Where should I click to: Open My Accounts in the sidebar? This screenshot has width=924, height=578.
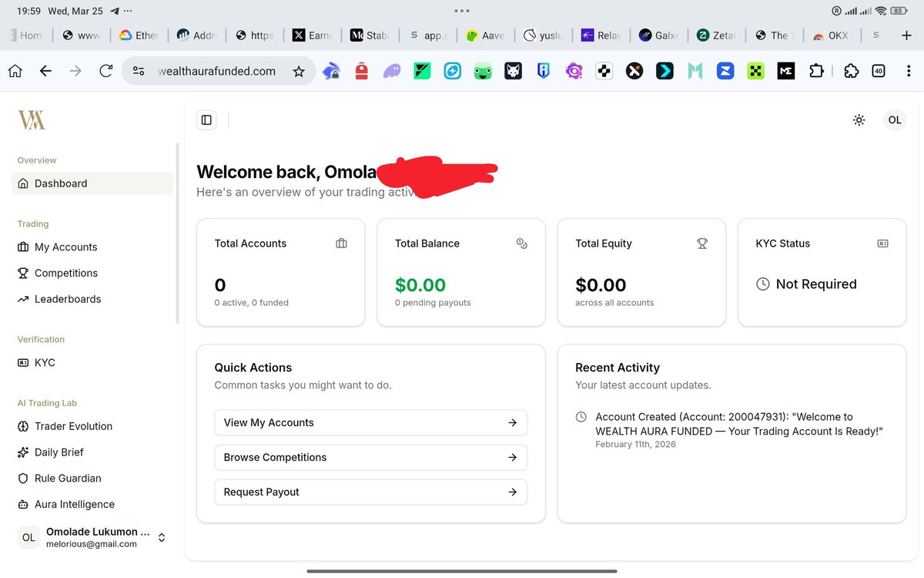point(92,247)
